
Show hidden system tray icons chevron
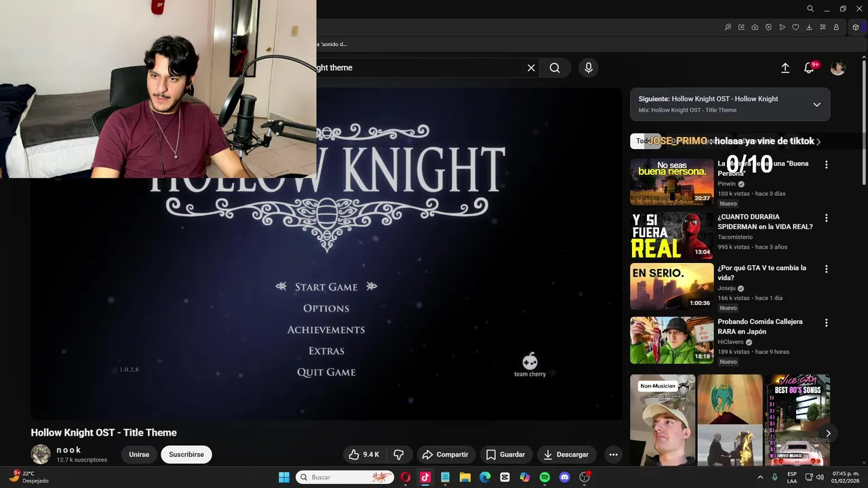pyautogui.click(x=760, y=477)
